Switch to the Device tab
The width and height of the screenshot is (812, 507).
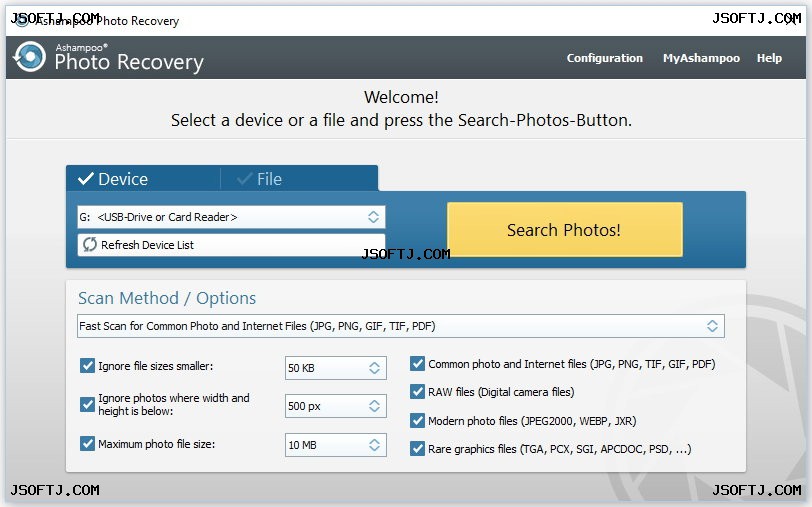(143, 179)
